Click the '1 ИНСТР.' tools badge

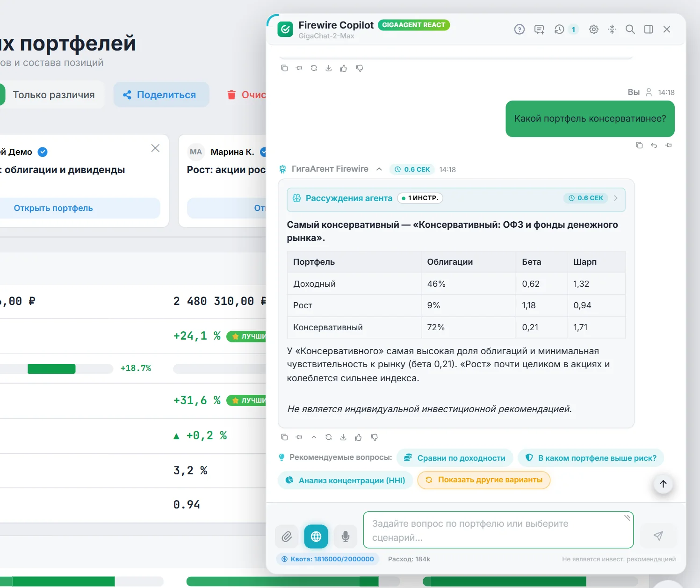coord(420,198)
